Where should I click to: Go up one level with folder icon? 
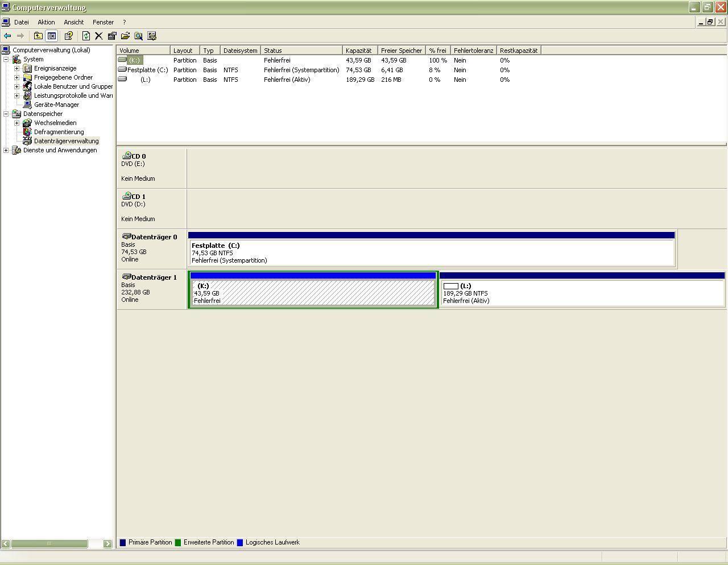[38, 36]
